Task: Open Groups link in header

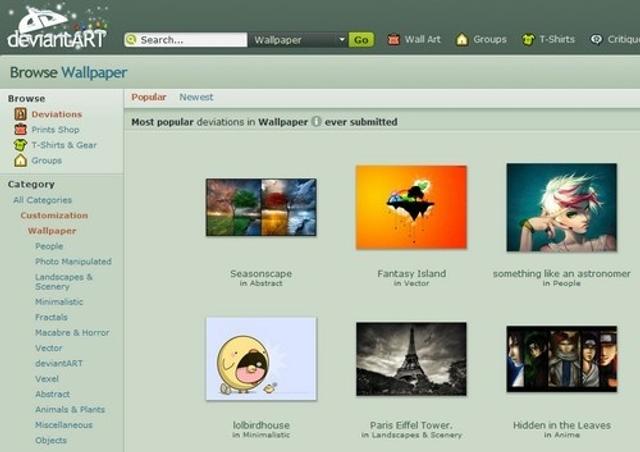Action: (490, 40)
